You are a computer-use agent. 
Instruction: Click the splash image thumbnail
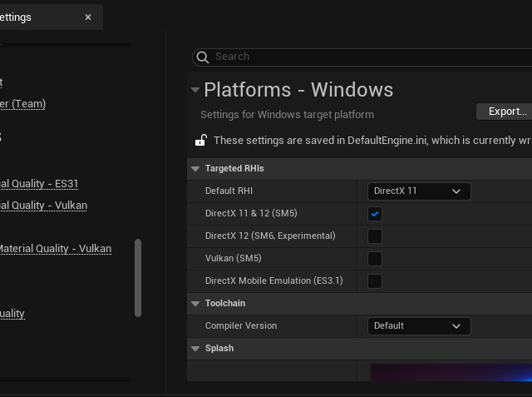(449, 372)
